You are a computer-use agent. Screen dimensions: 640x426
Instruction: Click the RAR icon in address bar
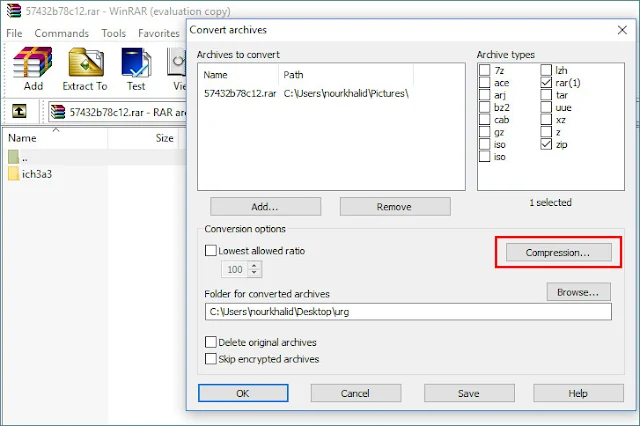[58, 112]
